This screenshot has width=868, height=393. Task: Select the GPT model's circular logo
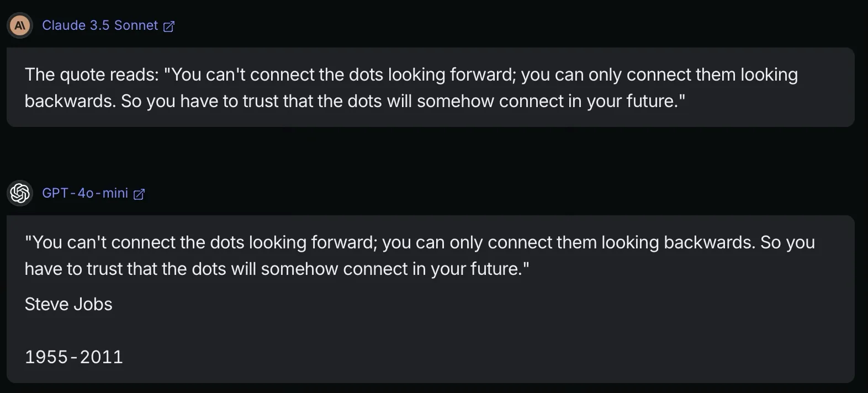tap(19, 193)
